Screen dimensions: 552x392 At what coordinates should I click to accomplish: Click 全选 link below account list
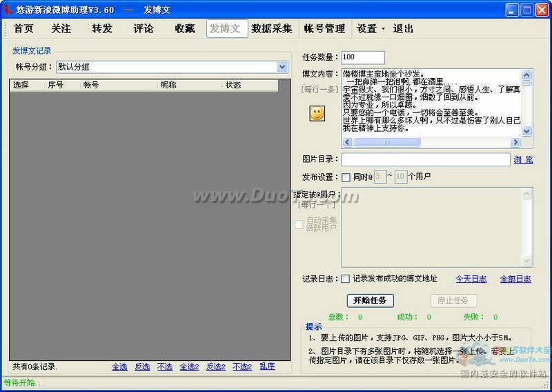point(119,366)
